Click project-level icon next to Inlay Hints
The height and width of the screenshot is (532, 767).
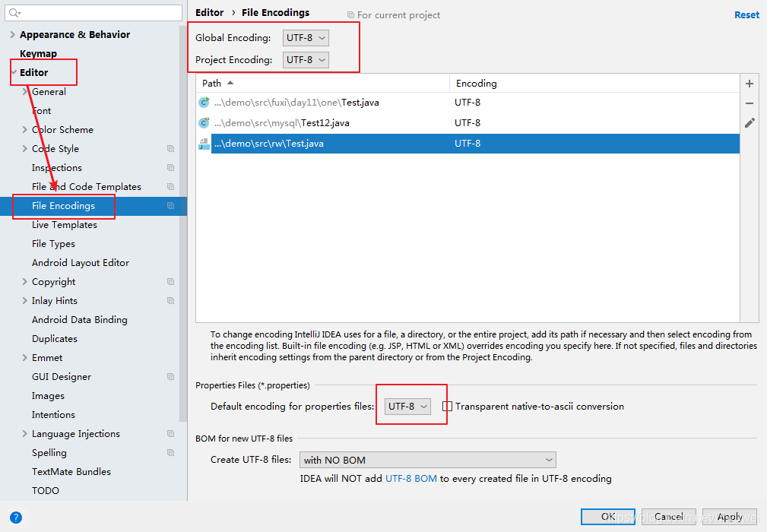pyautogui.click(x=170, y=301)
